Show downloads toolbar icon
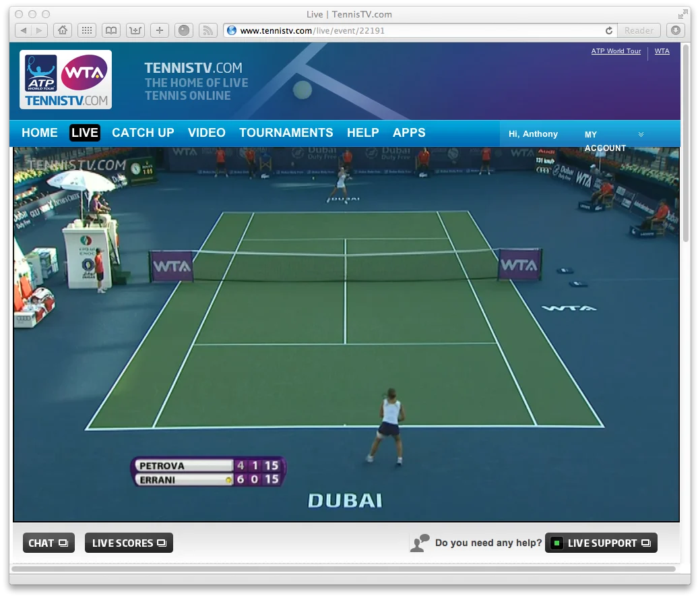 point(676,30)
